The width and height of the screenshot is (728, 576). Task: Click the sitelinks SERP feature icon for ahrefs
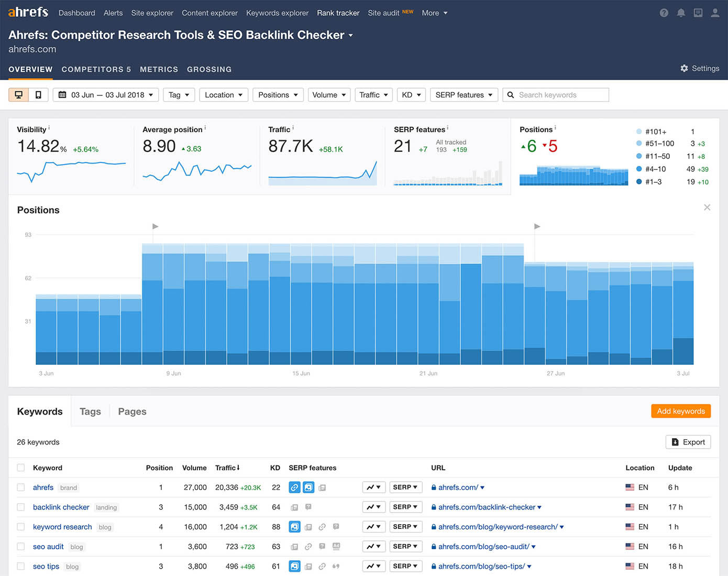click(294, 487)
